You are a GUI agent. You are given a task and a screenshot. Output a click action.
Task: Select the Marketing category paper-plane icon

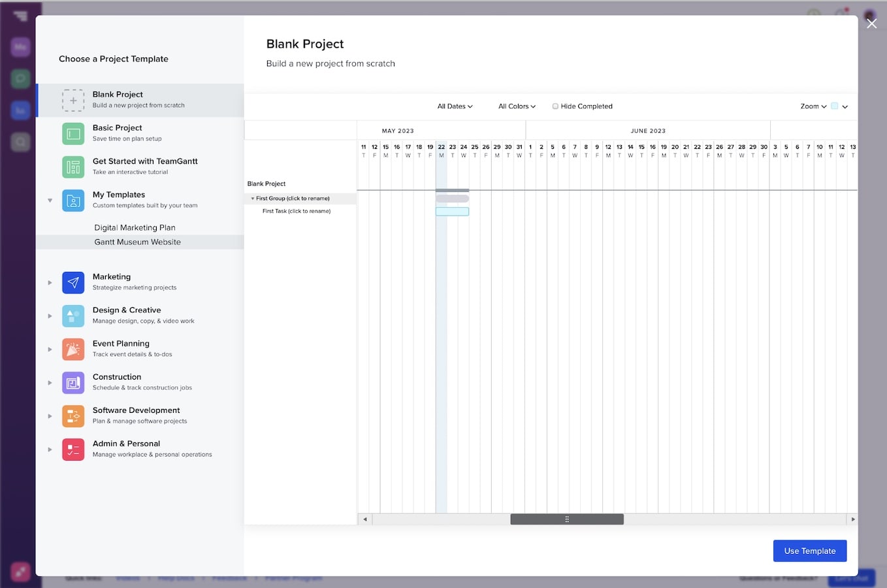click(73, 282)
